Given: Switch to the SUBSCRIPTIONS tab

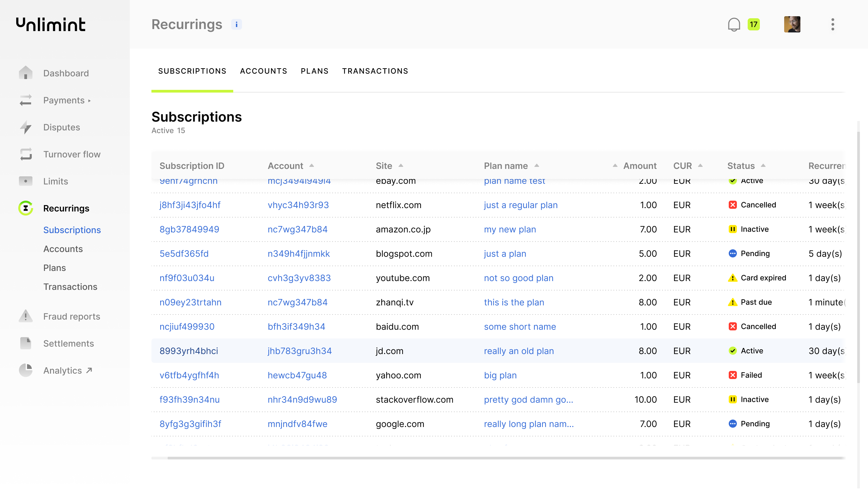Looking at the screenshot, I should [192, 71].
